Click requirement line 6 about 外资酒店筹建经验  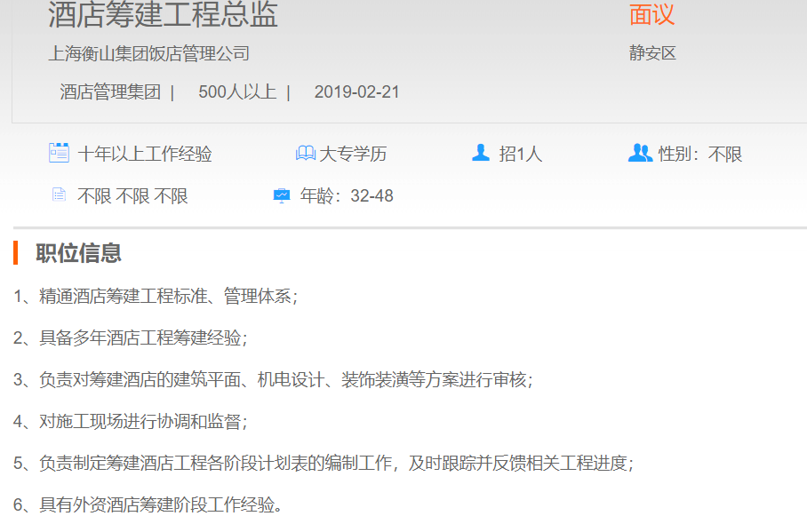tap(148, 505)
